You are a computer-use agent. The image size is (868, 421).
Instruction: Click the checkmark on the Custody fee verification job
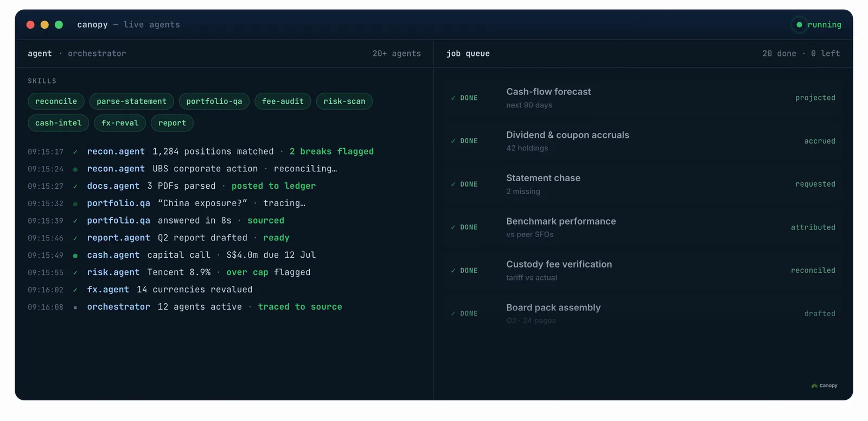(453, 271)
